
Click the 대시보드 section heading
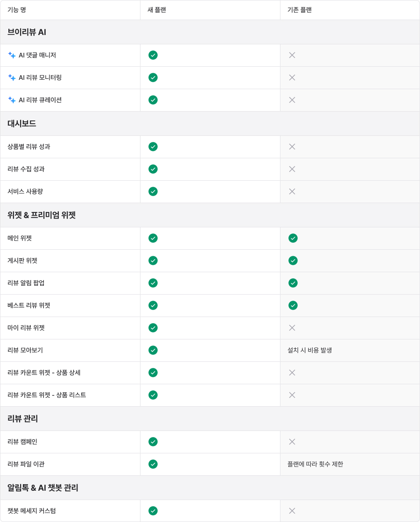[21, 124]
